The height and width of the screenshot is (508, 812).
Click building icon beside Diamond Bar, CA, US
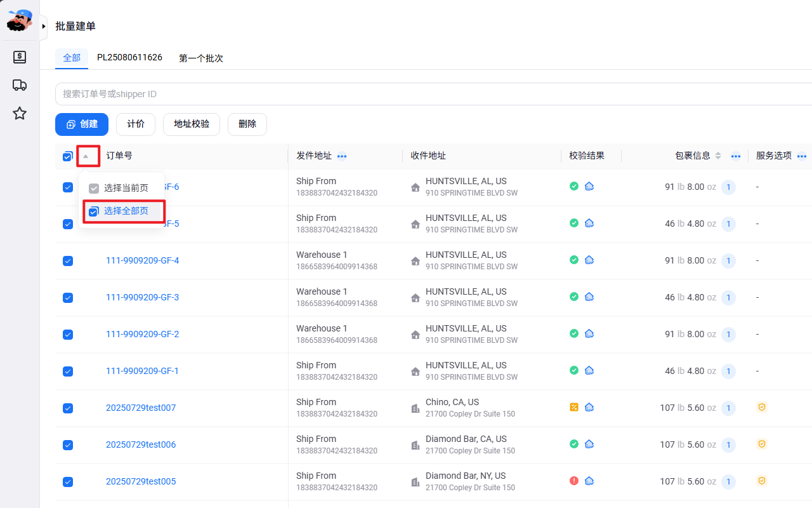coord(416,445)
